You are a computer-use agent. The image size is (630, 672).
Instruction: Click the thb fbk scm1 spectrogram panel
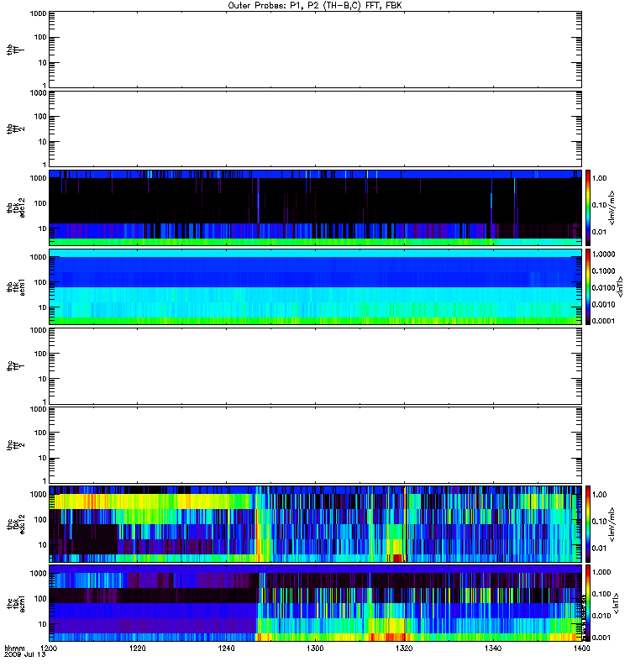click(315, 286)
